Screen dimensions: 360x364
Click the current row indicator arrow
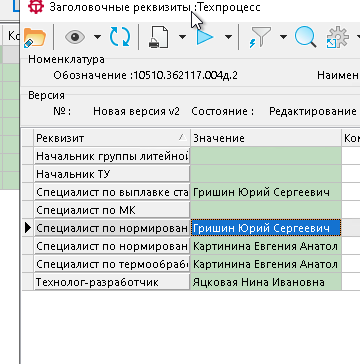[x=28, y=228]
